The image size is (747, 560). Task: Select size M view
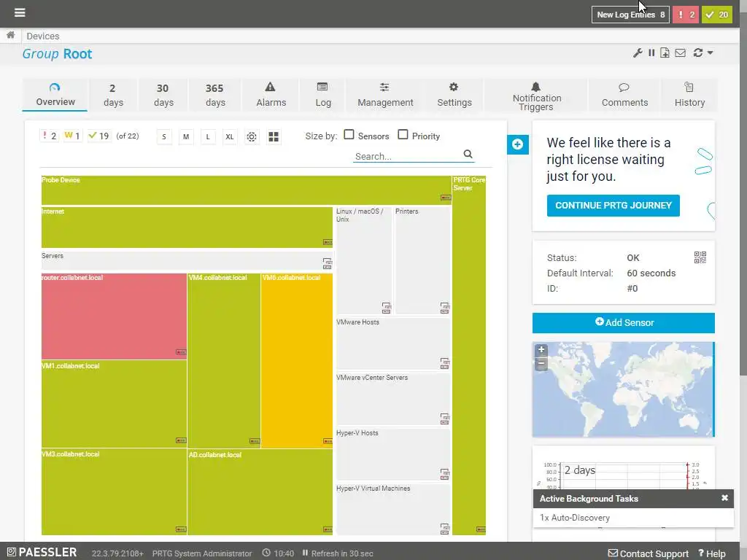click(x=186, y=137)
